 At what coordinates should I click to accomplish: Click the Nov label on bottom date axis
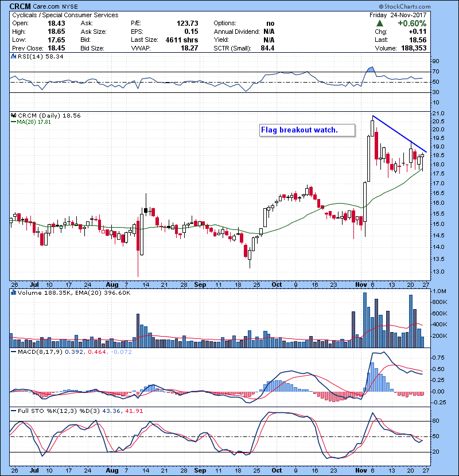click(361, 470)
